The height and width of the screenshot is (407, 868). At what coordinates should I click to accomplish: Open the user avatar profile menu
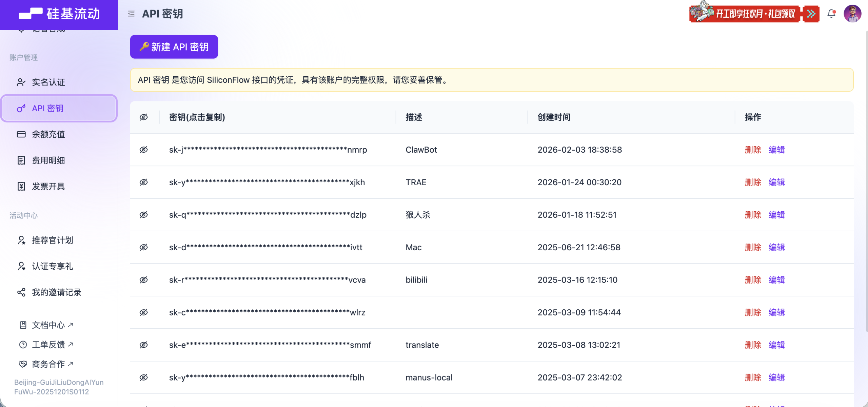(852, 14)
